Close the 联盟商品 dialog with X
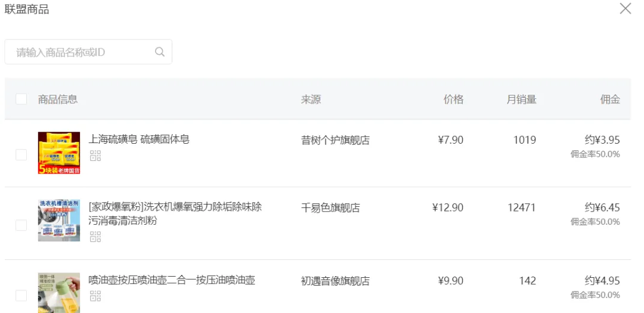 (625, 8)
